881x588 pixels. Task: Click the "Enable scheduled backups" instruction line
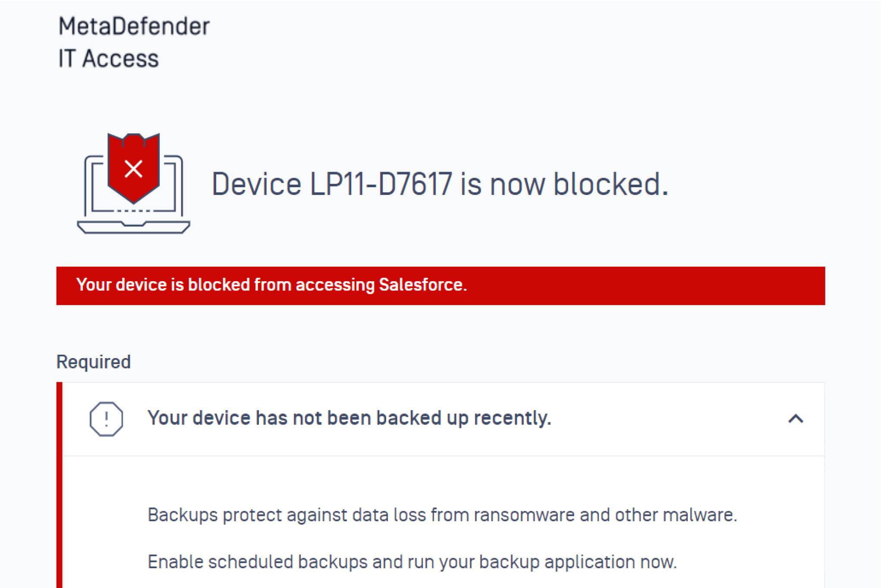pyautogui.click(x=412, y=562)
